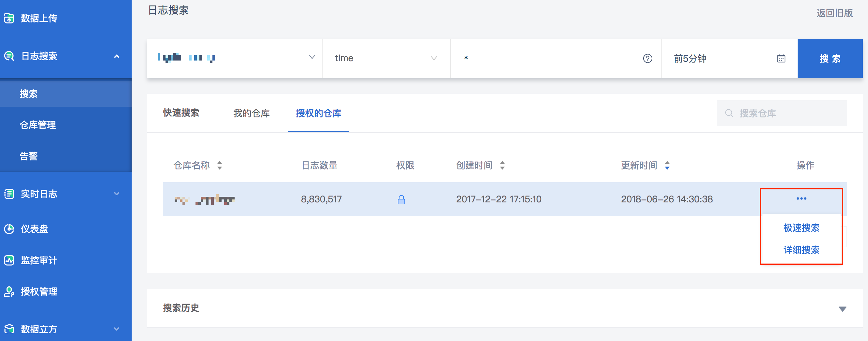The height and width of the screenshot is (341, 868).
Task: Sort by 创建时间 arrows
Action: 502,165
